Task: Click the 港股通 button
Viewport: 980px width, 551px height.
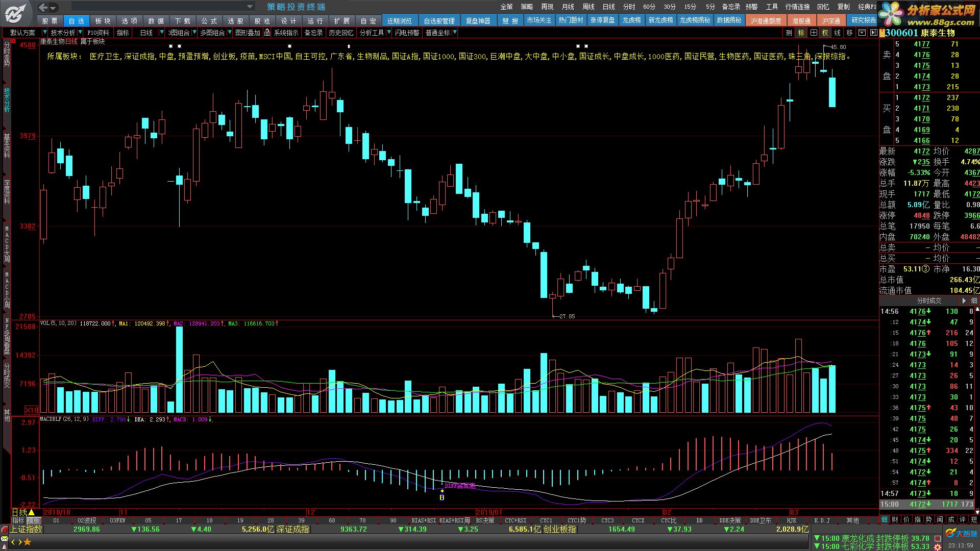Action: pos(801,20)
